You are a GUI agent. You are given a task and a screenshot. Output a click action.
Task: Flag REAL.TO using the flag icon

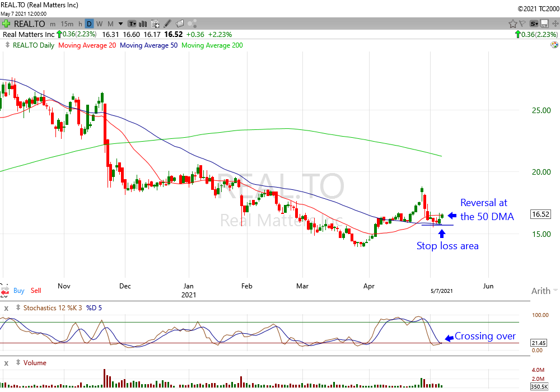pos(522,24)
